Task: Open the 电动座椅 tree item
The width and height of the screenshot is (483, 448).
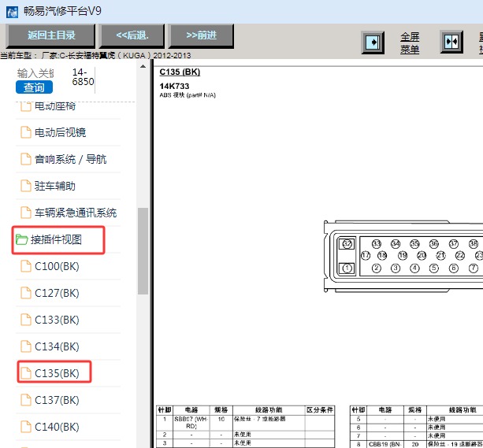Action: pos(55,106)
